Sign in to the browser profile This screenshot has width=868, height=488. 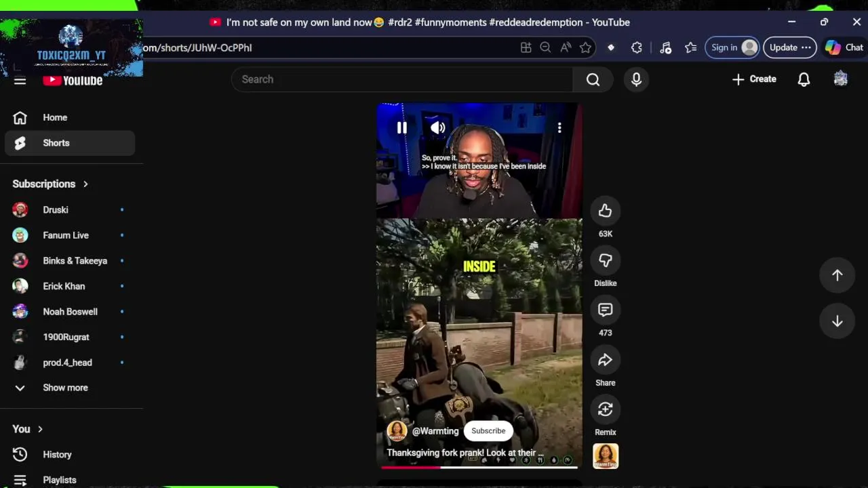(x=732, y=47)
